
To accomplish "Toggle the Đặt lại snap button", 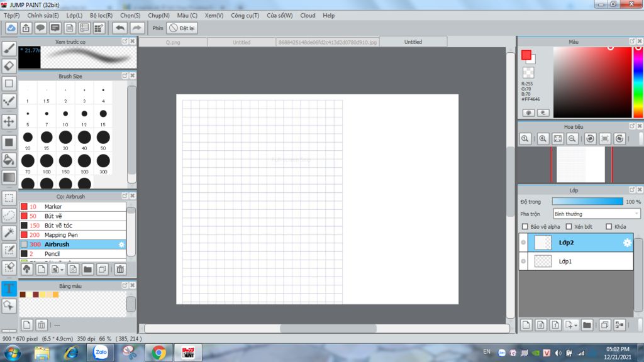I will (x=182, y=28).
